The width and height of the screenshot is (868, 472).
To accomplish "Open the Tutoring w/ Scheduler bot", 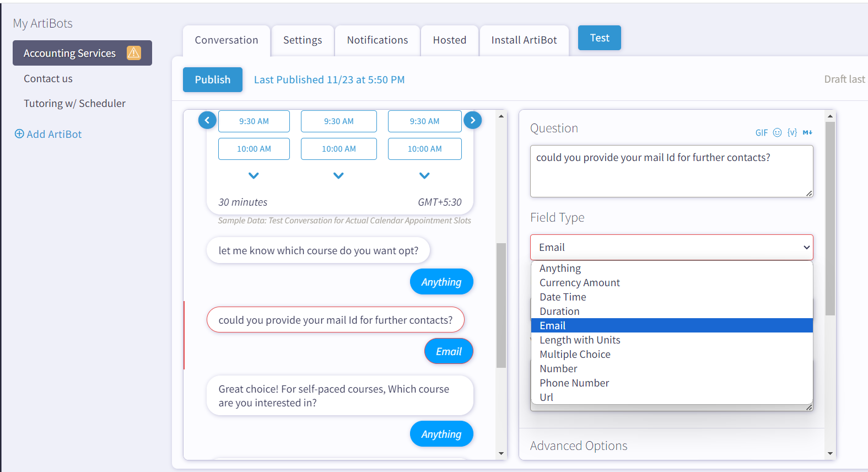I will [x=74, y=104].
